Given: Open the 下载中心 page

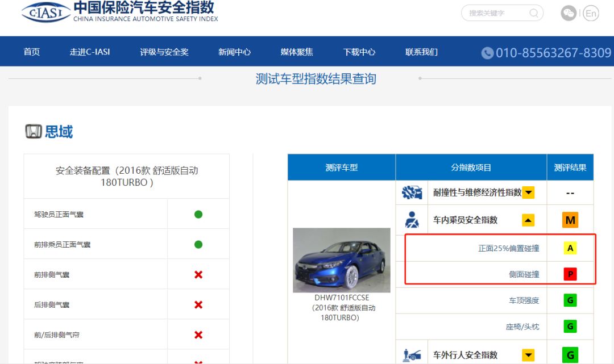Looking at the screenshot, I should coord(359,52).
